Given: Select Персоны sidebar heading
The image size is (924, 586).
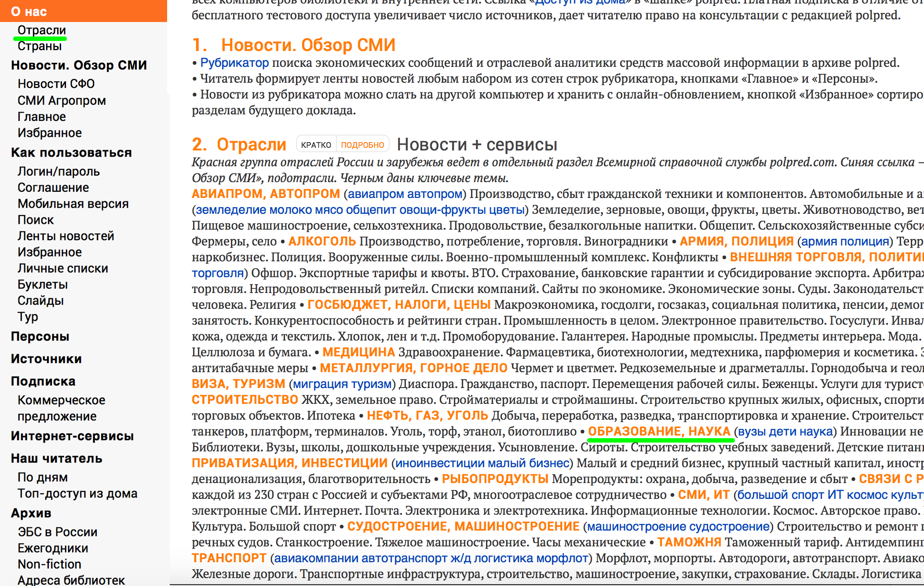Looking at the screenshot, I should 40,337.
